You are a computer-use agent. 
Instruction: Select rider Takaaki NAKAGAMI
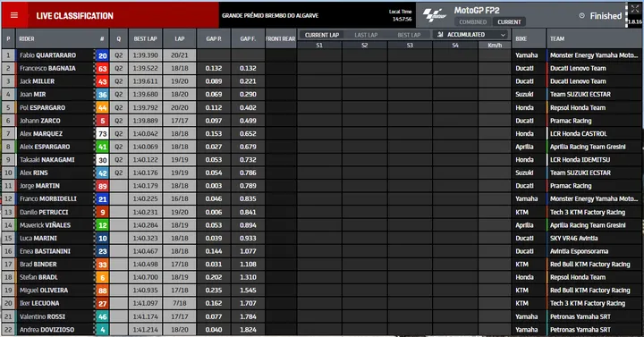coord(47,160)
